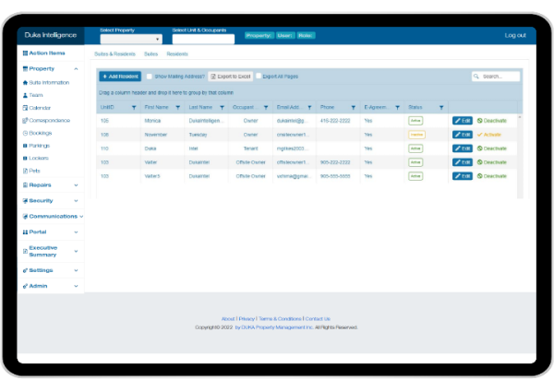Activate resident November Tuesday
This screenshot has width=554, height=392.
[x=489, y=135]
